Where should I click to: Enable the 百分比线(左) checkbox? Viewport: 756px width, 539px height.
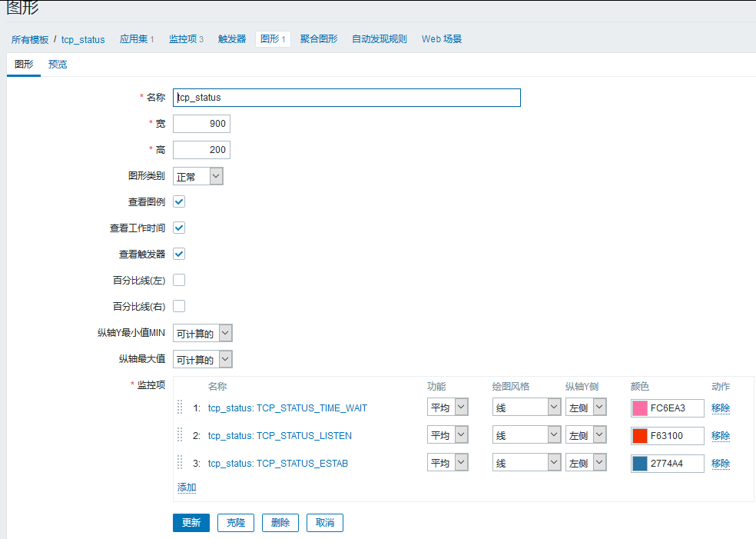179,280
